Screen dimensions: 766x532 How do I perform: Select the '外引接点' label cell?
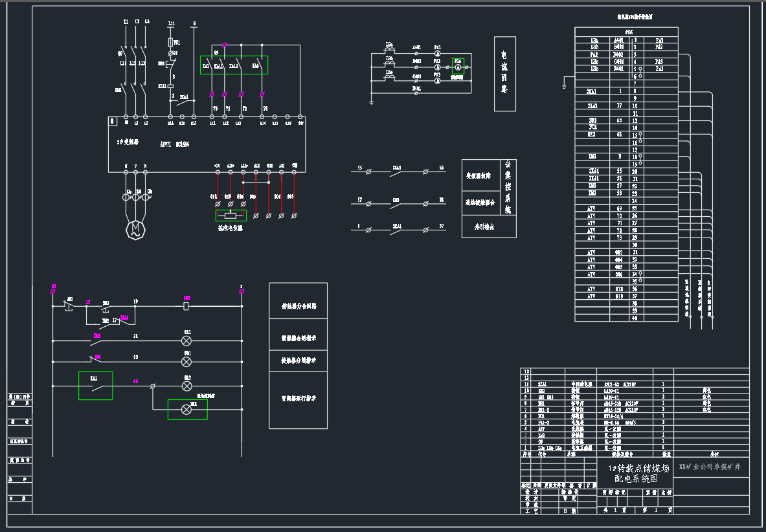(480, 227)
